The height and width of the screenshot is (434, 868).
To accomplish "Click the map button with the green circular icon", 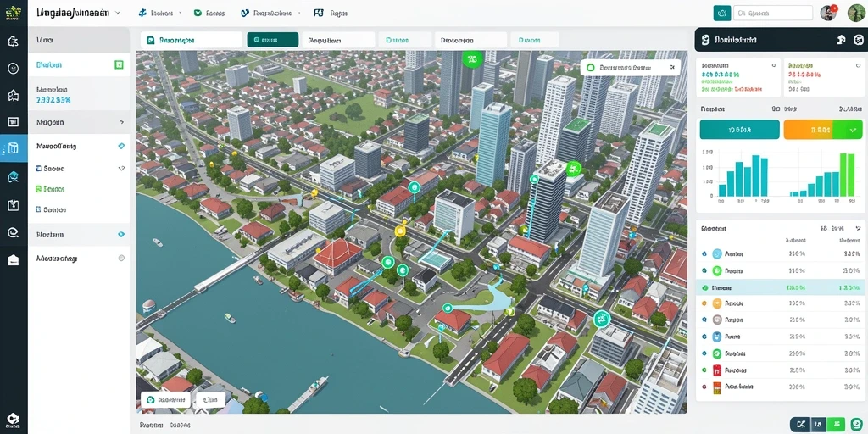I will 165,399.
